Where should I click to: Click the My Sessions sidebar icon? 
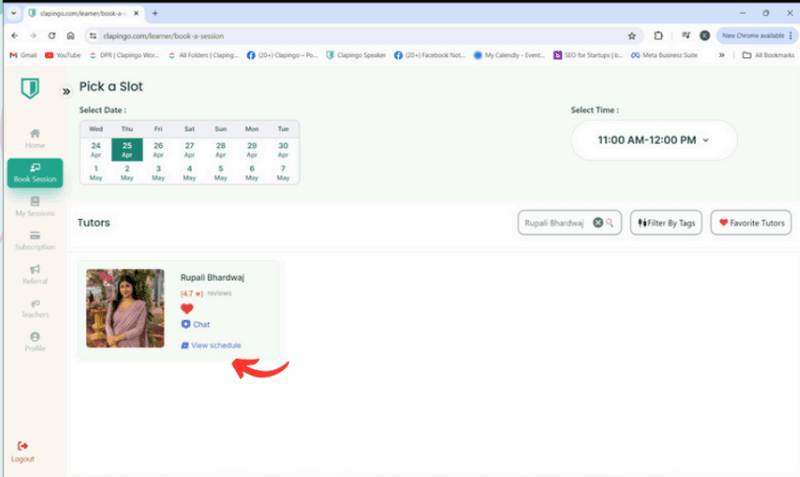pos(35,201)
